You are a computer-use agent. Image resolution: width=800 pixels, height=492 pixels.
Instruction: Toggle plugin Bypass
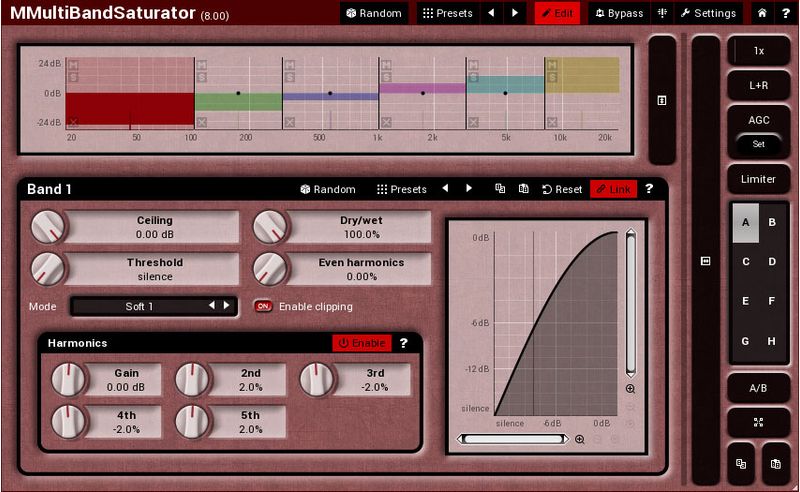[619, 13]
